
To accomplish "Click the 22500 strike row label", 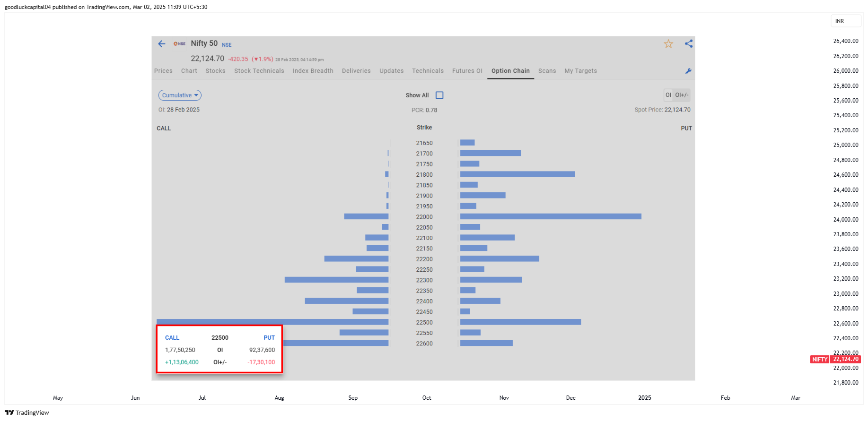I will pyautogui.click(x=424, y=322).
